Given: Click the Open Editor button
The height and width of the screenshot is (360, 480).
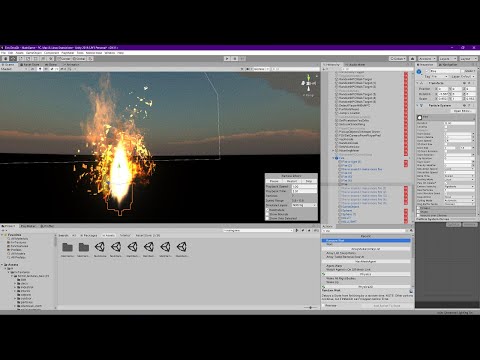Looking at the screenshot, I should pos(462,111).
